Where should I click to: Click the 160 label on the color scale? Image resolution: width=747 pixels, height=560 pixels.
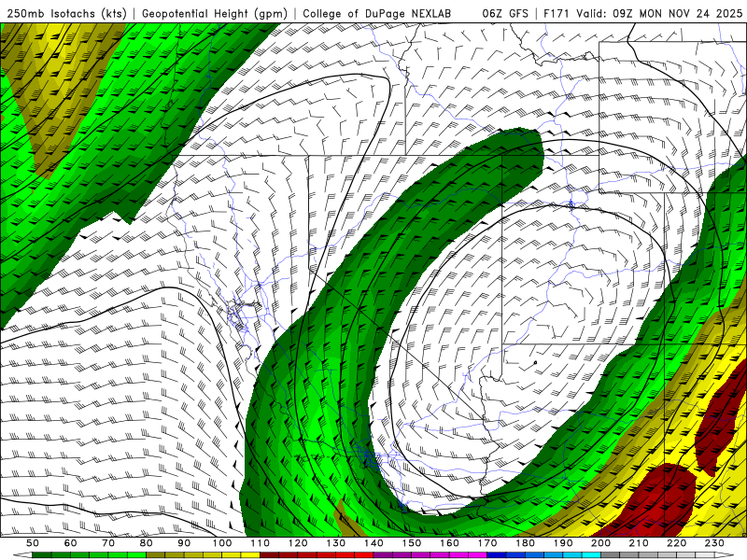coord(449,543)
